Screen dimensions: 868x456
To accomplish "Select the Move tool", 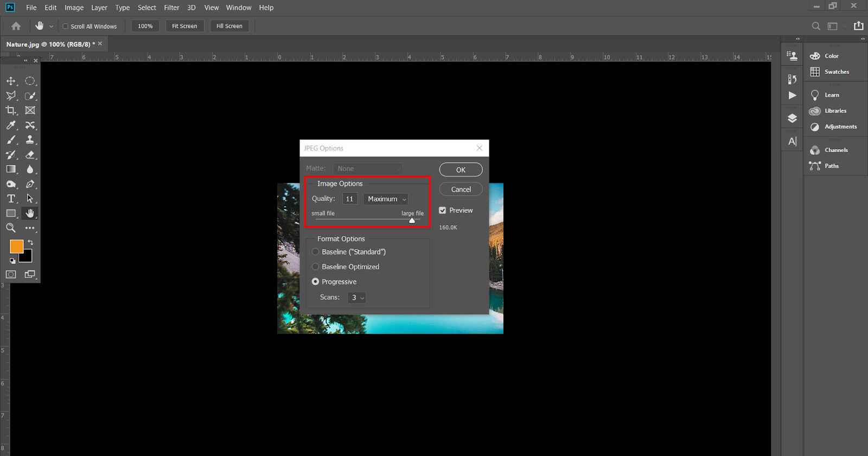I will click(x=11, y=81).
